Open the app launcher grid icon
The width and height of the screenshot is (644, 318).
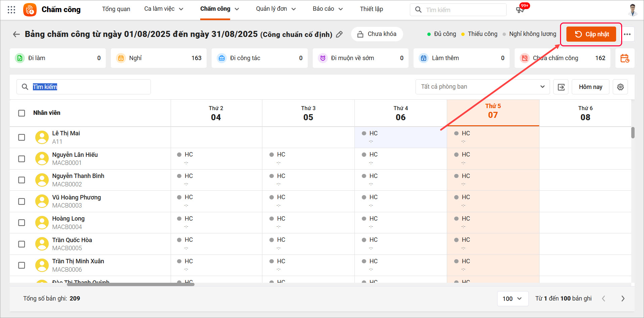(x=11, y=10)
